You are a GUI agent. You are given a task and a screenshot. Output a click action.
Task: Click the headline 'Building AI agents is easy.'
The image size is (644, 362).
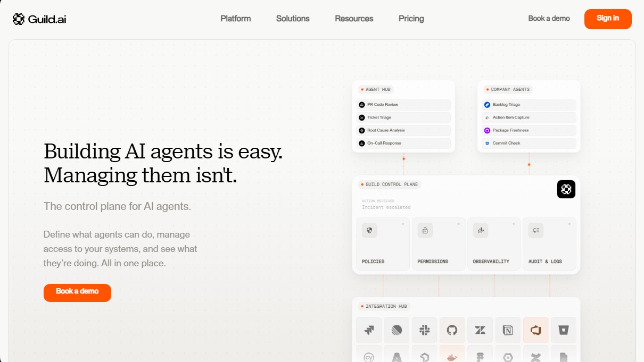163,151
